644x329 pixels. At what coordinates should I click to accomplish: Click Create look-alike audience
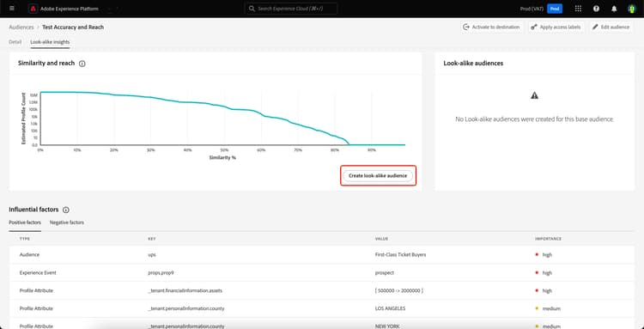[378, 176]
